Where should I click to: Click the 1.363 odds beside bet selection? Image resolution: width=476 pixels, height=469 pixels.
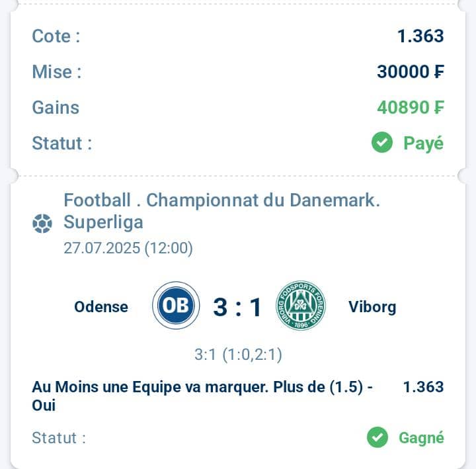(x=424, y=387)
